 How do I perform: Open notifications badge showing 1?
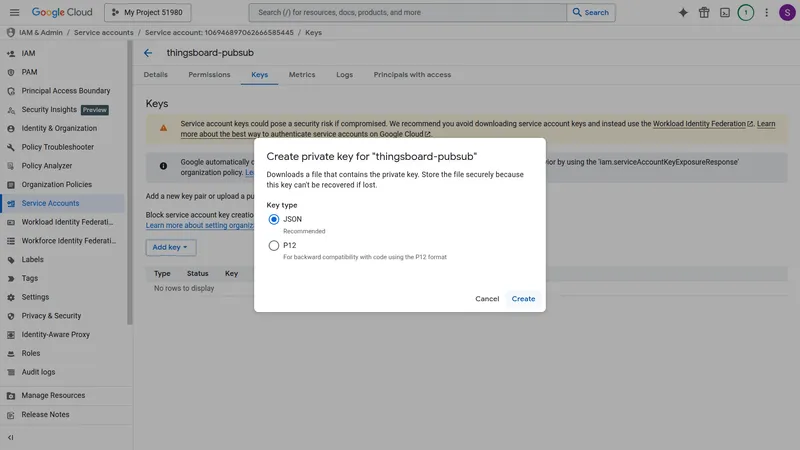click(x=745, y=12)
